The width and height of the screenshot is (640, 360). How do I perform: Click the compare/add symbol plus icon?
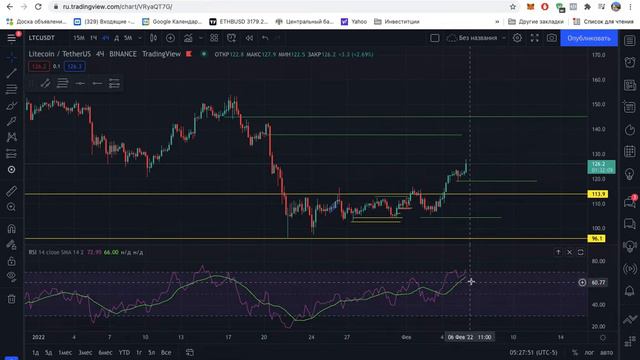(170, 38)
